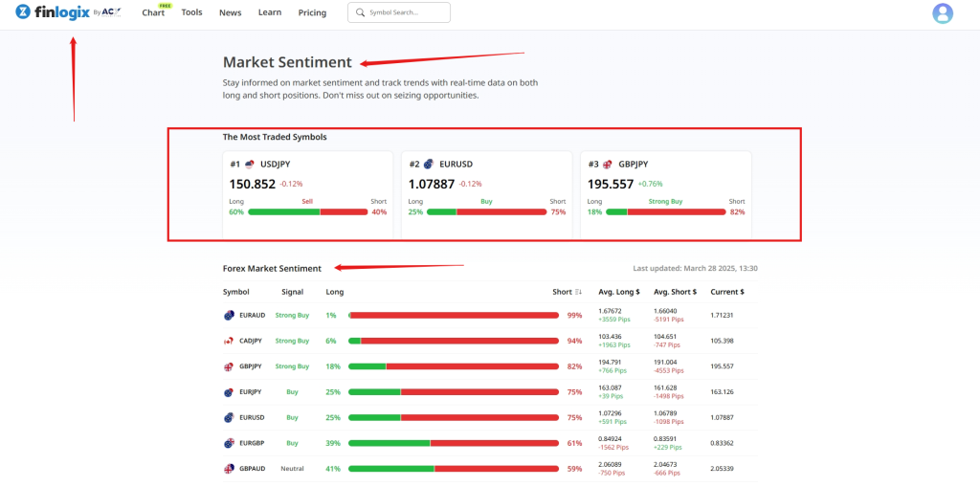Click the CADJPY currency flag icon
The height and width of the screenshot is (487, 980).
(x=229, y=341)
